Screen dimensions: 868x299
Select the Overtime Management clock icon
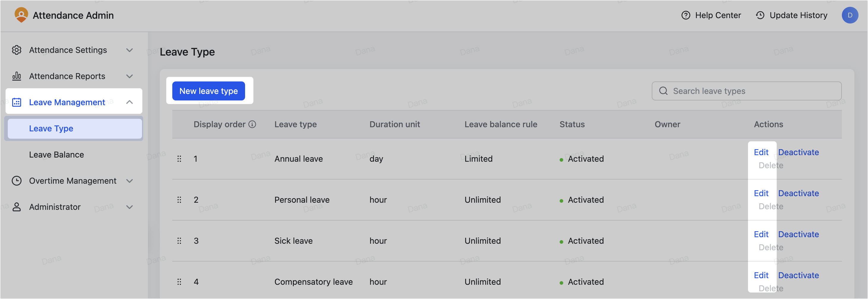click(x=17, y=181)
